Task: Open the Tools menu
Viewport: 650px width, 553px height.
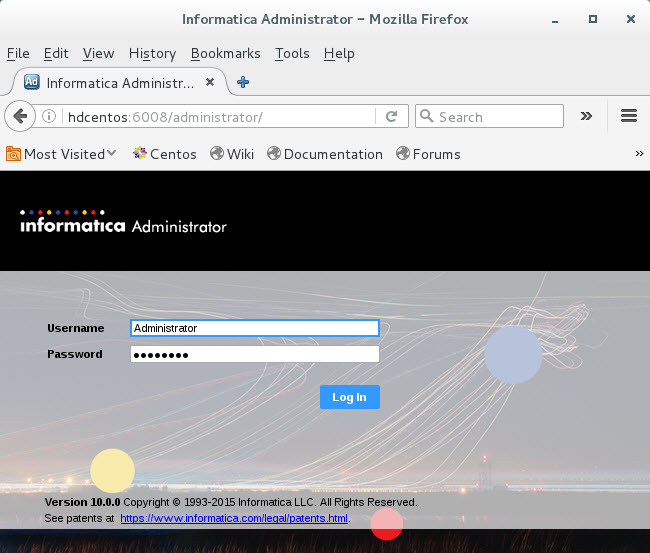Action: [292, 53]
